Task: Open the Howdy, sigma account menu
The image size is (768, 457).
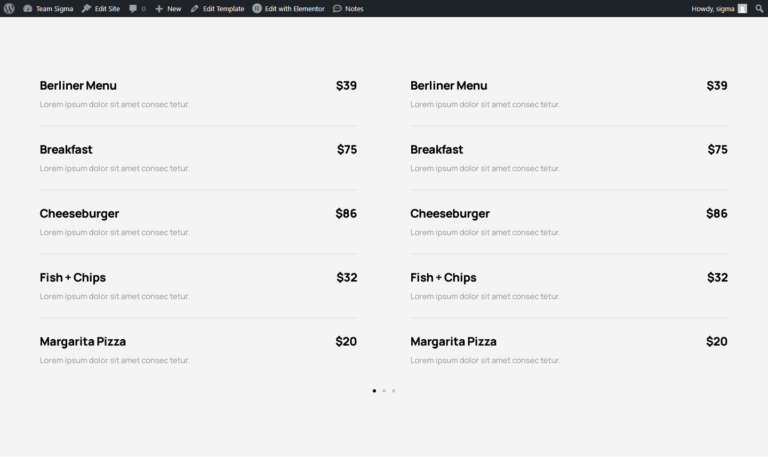Action: (719, 8)
